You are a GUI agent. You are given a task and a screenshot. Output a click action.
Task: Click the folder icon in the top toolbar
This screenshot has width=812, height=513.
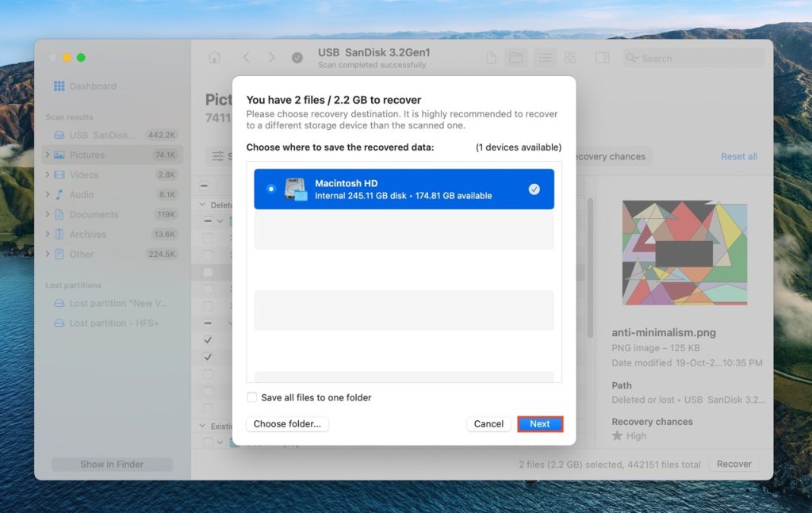click(516, 57)
